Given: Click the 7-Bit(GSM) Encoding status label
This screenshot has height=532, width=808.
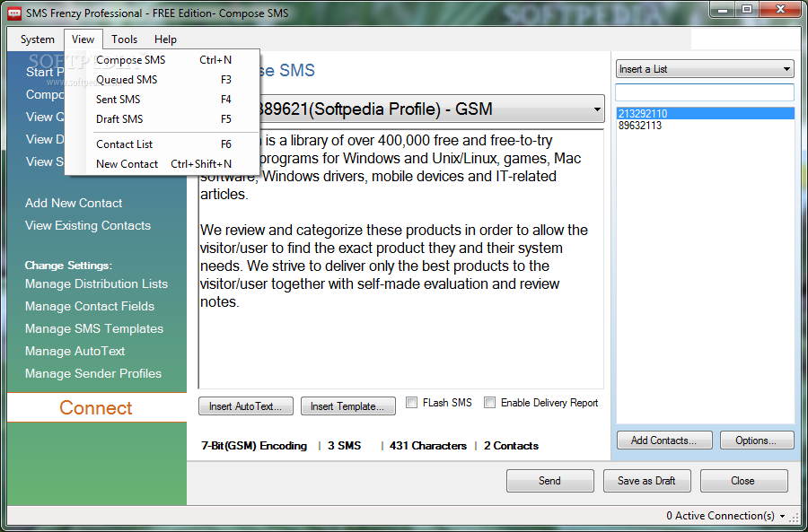Looking at the screenshot, I should pyautogui.click(x=254, y=446).
